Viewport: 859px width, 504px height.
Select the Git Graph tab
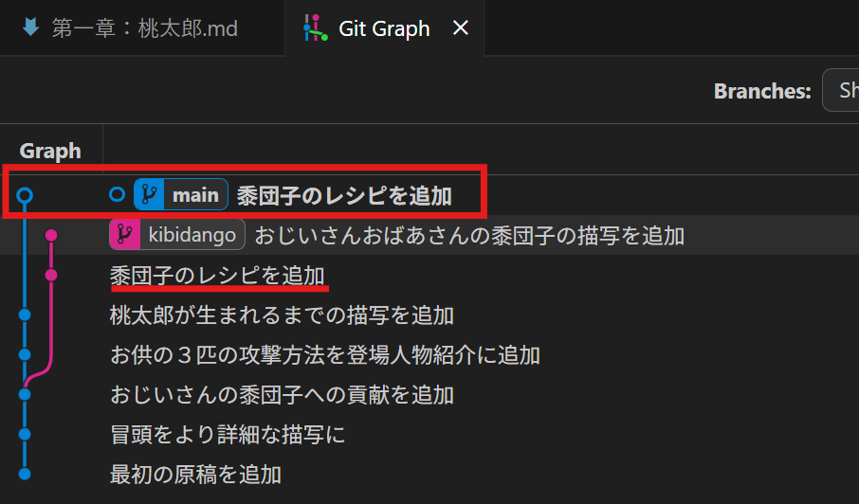[384, 27]
